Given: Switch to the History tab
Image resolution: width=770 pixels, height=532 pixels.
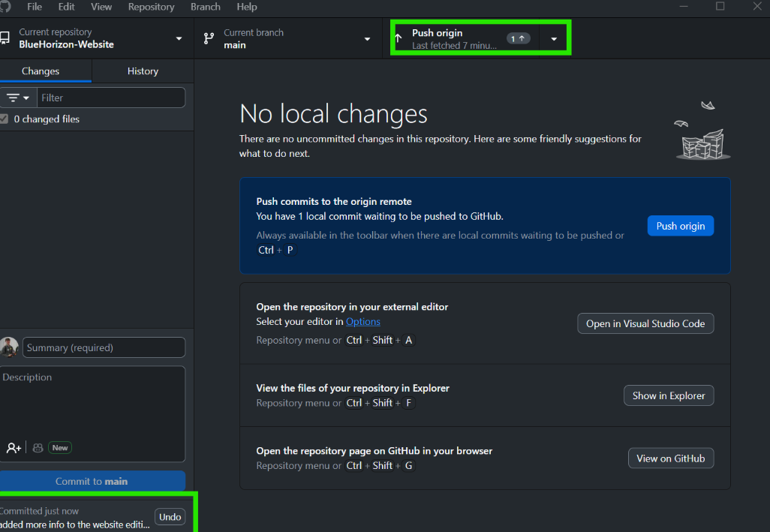Looking at the screenshot, I should (x=143, y=71).
